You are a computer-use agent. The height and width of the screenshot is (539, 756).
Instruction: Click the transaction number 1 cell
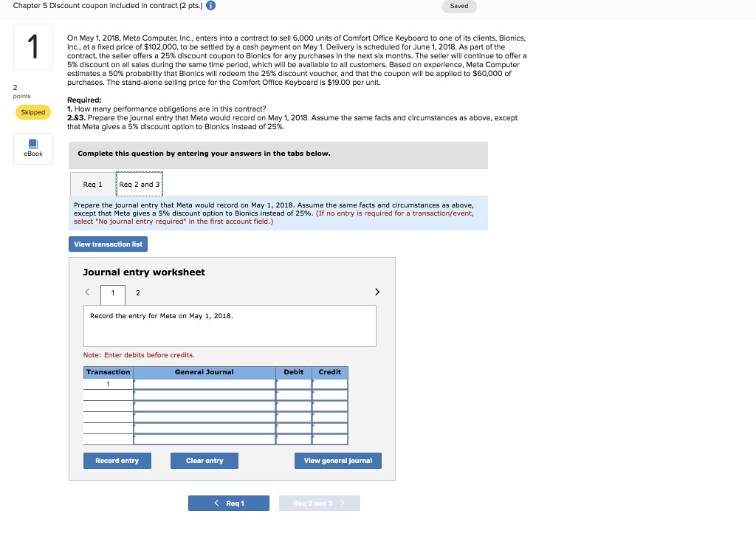click(x=108, y=384)
